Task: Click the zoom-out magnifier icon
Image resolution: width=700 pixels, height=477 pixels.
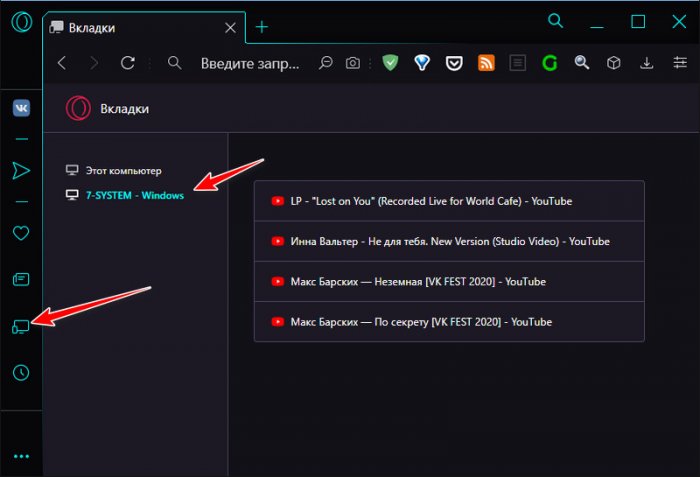Action: coord(325,63)
